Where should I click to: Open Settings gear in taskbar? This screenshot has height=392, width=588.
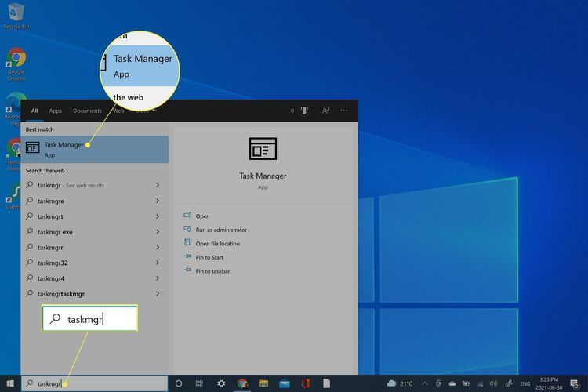click(221, 383)
